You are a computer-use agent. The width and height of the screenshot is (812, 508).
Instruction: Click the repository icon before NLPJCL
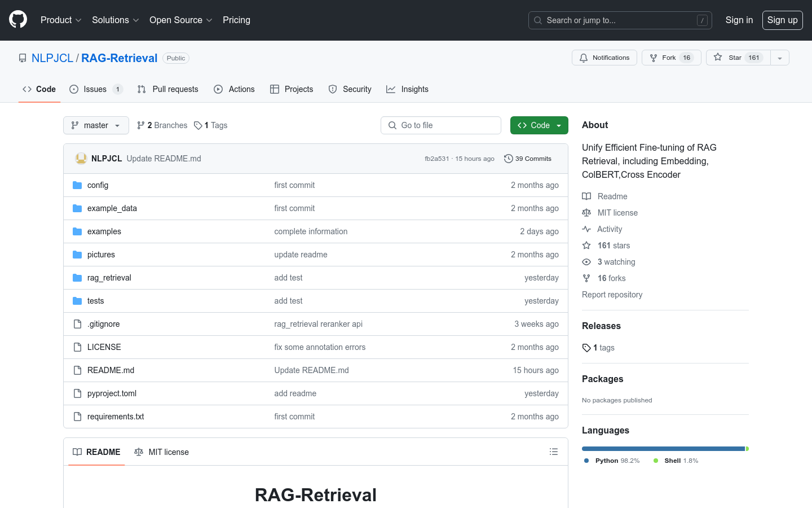23,58
